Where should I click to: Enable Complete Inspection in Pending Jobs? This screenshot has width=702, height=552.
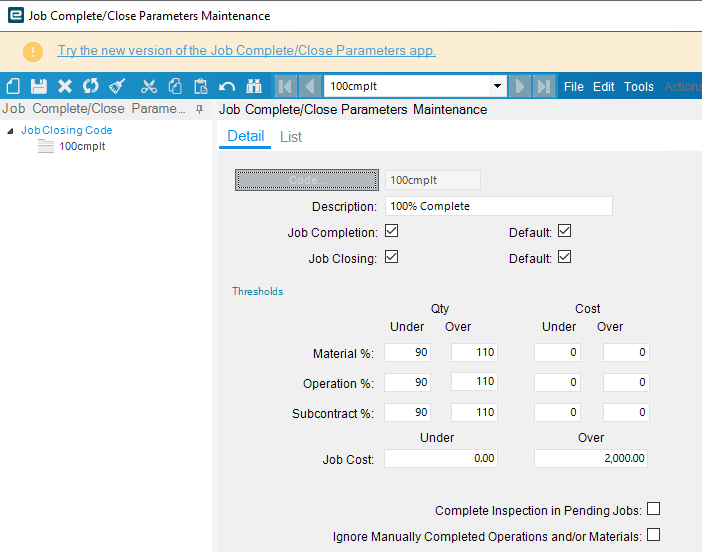pyautogui.click(x=654, y=509)
